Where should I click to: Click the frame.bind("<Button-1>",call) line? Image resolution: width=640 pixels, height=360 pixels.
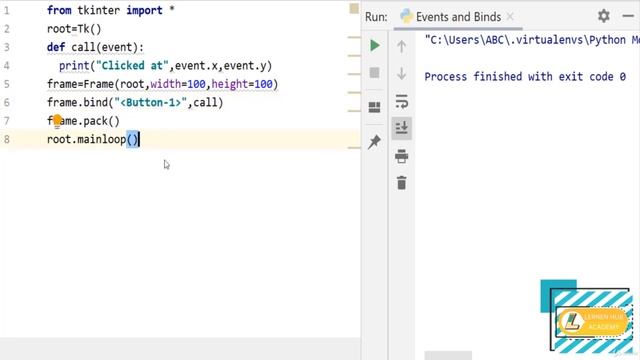[135, 102]
